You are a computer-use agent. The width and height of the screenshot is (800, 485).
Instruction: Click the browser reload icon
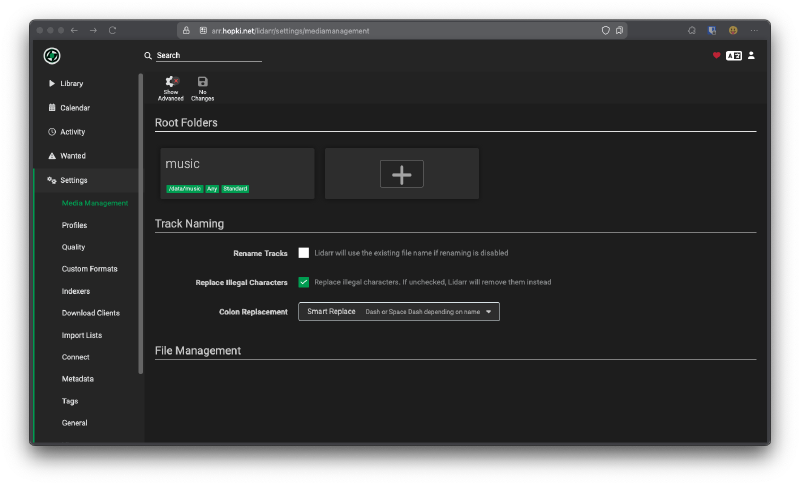112,31
